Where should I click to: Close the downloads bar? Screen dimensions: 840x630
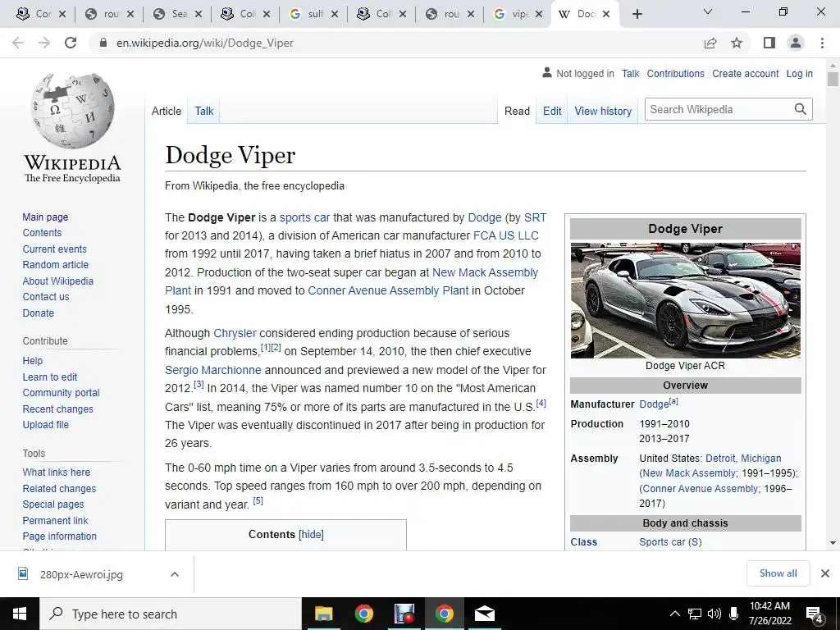(x=825, y=573)
